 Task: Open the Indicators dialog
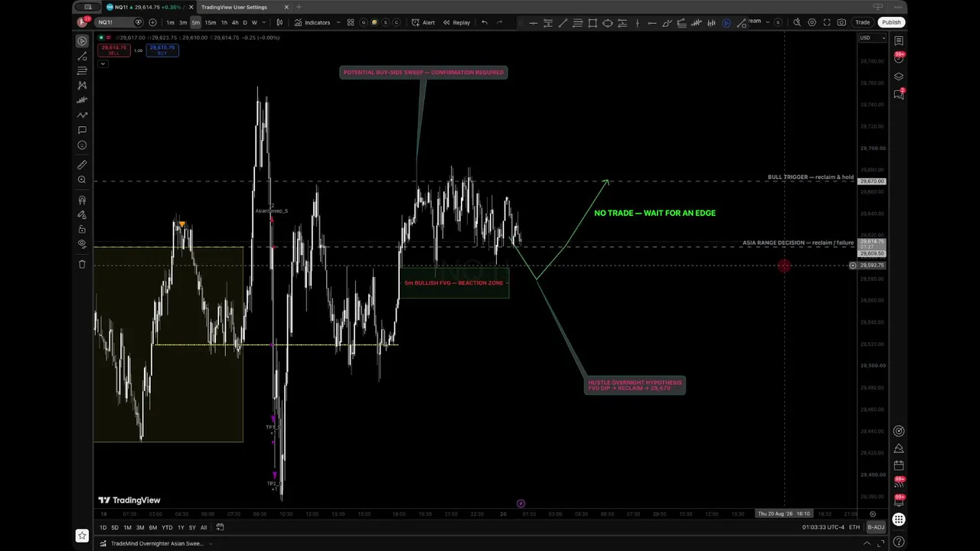coord(312,22)
